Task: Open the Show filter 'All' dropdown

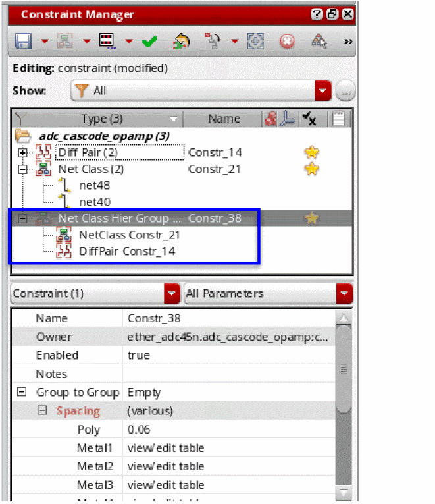Action: tap(201, 91)
